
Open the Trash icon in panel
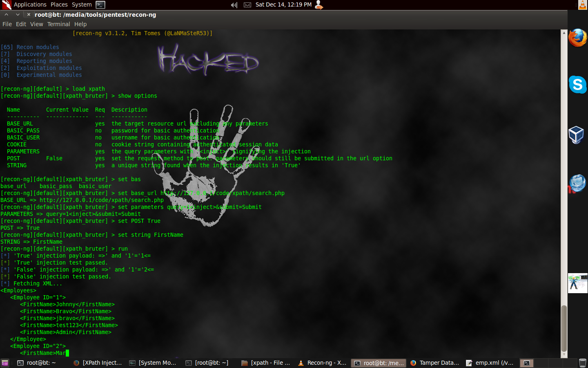pos(583,363)
